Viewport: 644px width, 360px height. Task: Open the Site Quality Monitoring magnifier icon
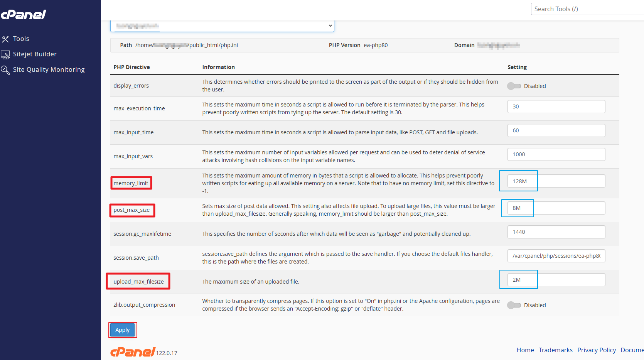coord(5,70)
